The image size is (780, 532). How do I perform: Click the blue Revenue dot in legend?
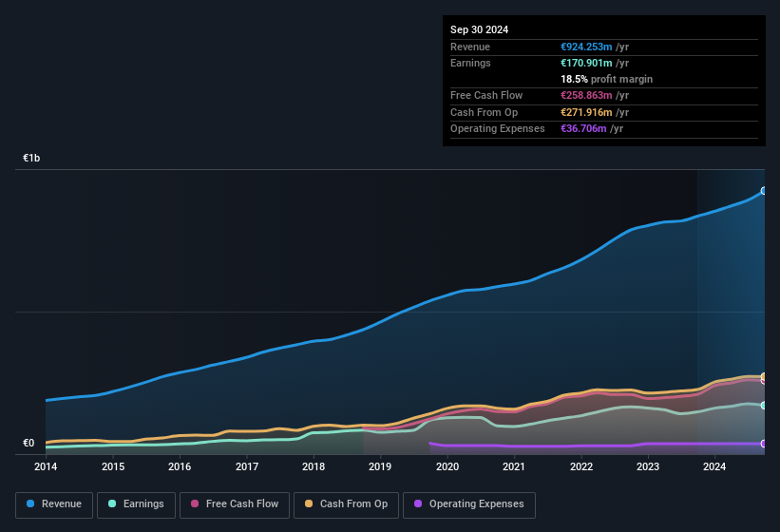pyautogui.click(x=30, y=503)
